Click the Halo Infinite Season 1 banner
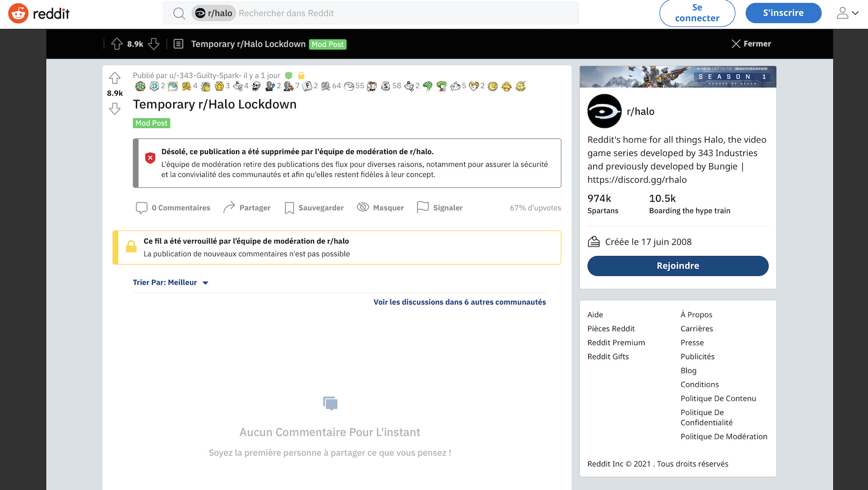 678,77
